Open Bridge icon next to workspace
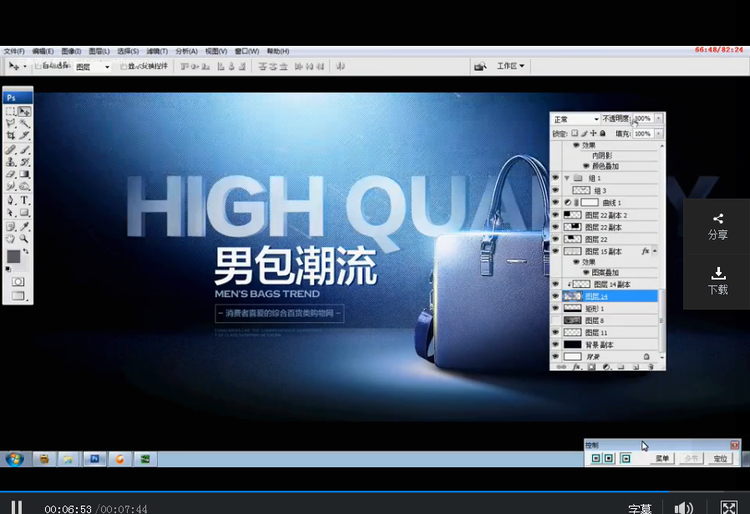Image resolution: width=750 pixels, height=514 pixels. (x=480, y=66)
